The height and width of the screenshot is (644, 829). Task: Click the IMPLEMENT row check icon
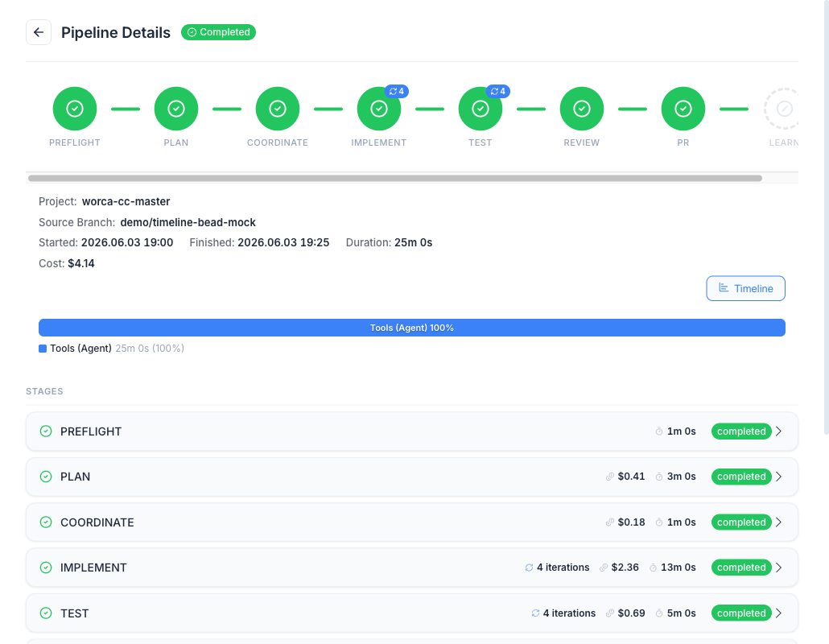pos(46,568)
